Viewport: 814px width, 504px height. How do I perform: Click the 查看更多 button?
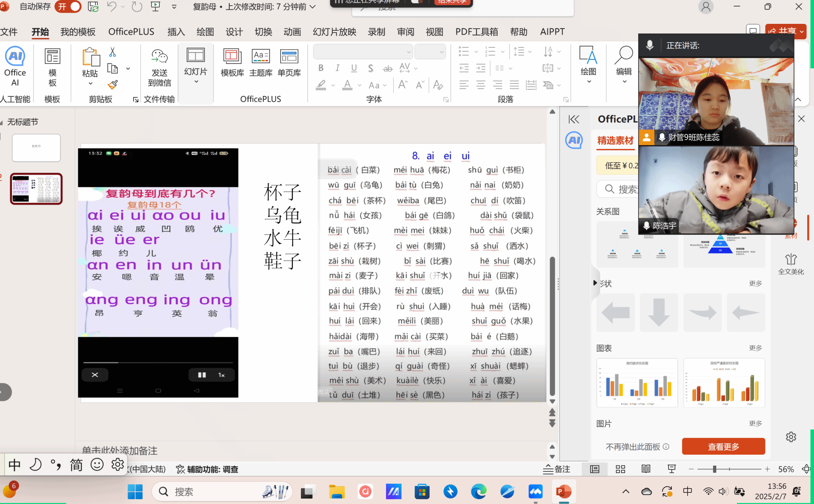[723, 446]
